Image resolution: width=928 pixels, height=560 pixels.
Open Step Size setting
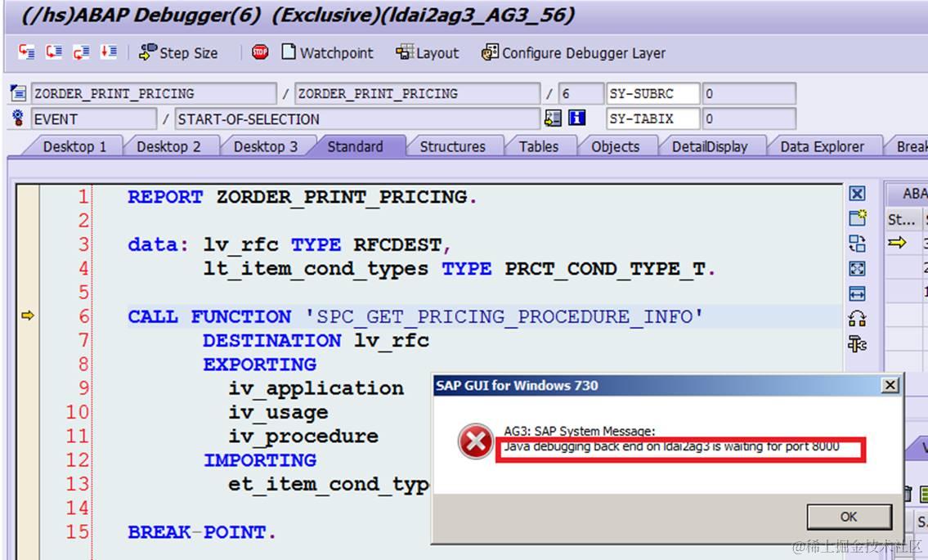[178, 52]
